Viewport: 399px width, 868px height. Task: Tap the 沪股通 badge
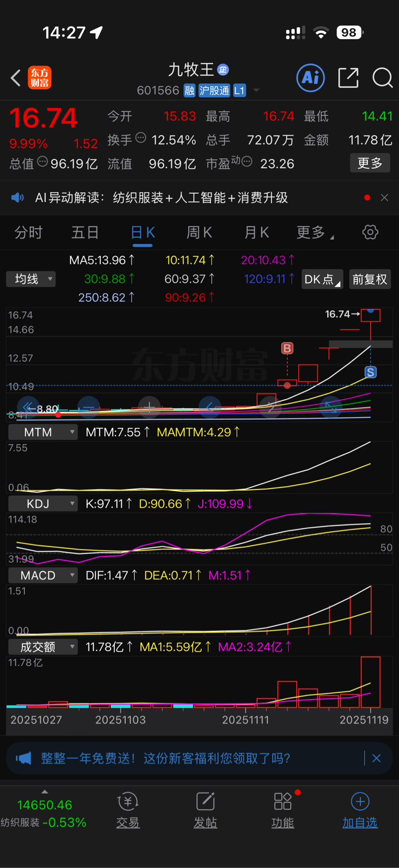214,90
